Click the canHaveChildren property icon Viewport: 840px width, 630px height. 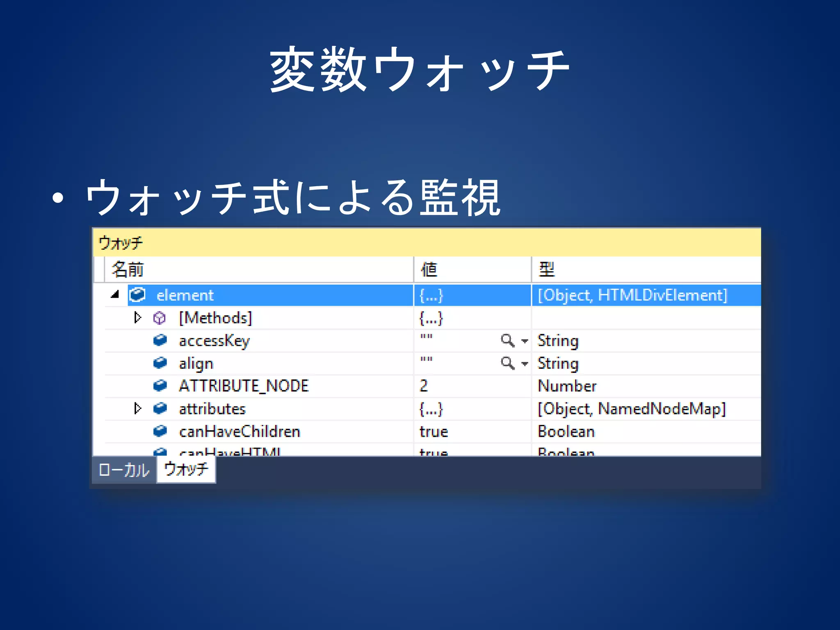click(x=160, y=431)
